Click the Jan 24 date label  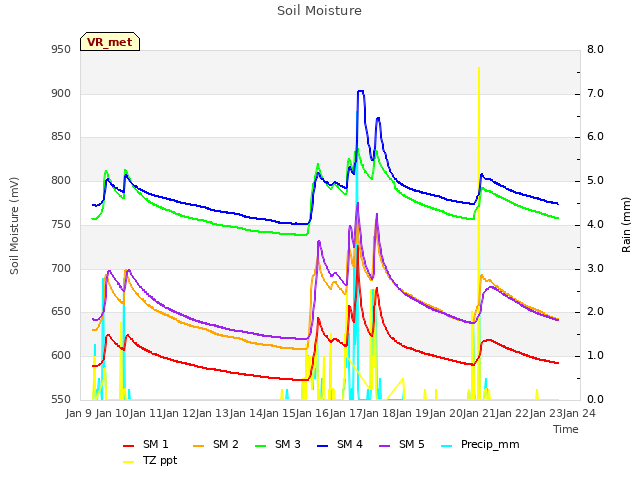[x=579, y=413]
